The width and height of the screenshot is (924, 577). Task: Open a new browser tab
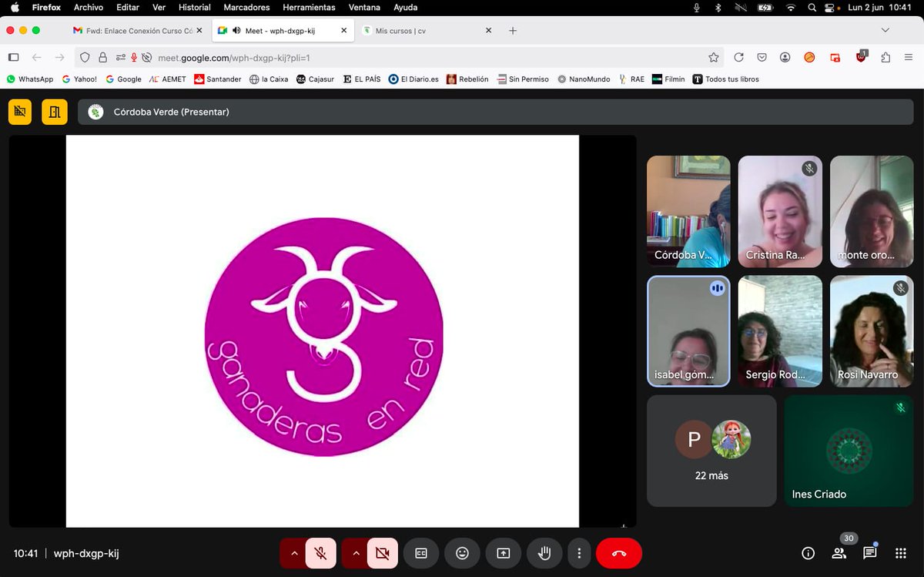513,30
